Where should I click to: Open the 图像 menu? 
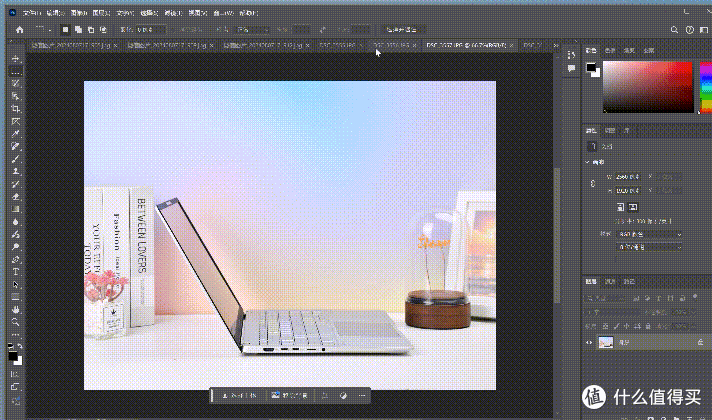coord(79,13)
